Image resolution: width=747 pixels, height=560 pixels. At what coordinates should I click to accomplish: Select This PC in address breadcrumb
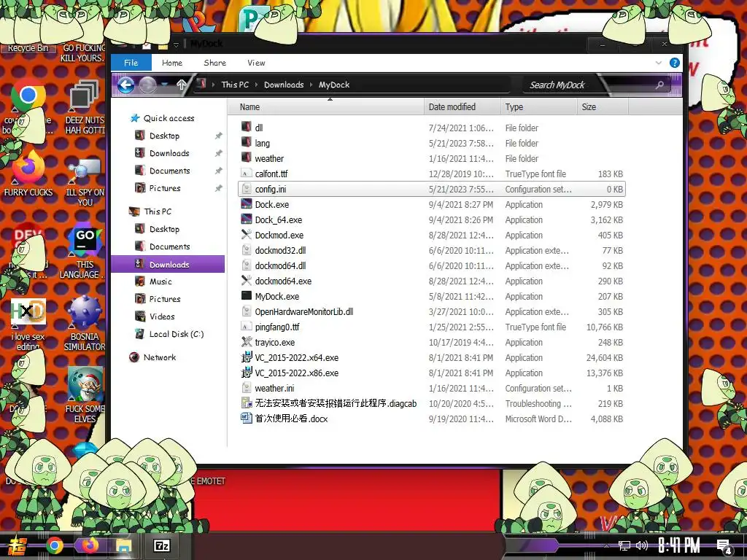pos(235,85)
